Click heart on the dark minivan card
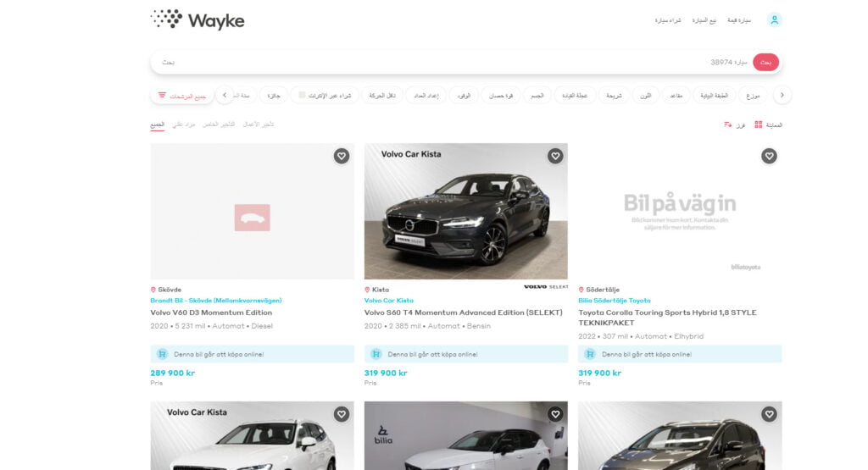Screen dimensions: 868x470 coord(769,414)
